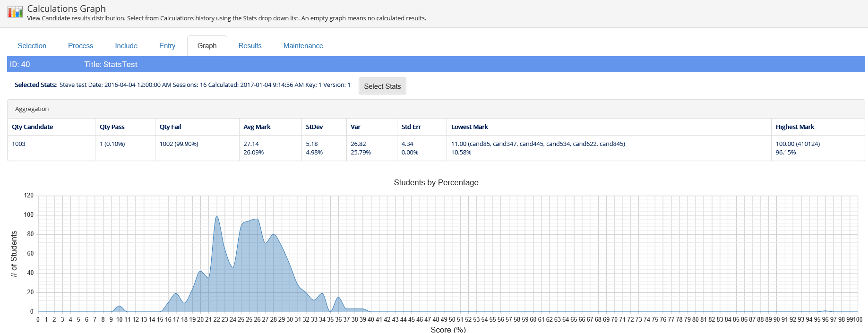This screenshot has height=333, width=868.
Task: Open the Maintenance tab
Action: [x=303, y=46]
